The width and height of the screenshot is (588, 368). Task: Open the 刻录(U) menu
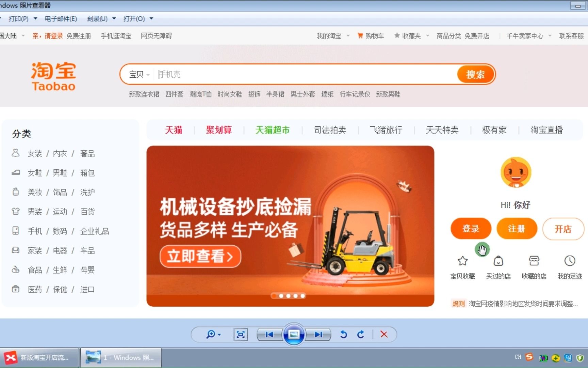point(97,19)
